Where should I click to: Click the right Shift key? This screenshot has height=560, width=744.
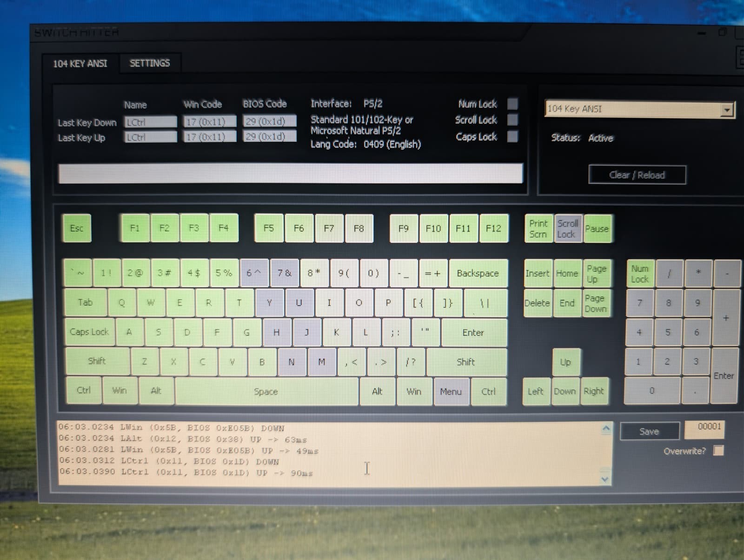pos(466,361)
